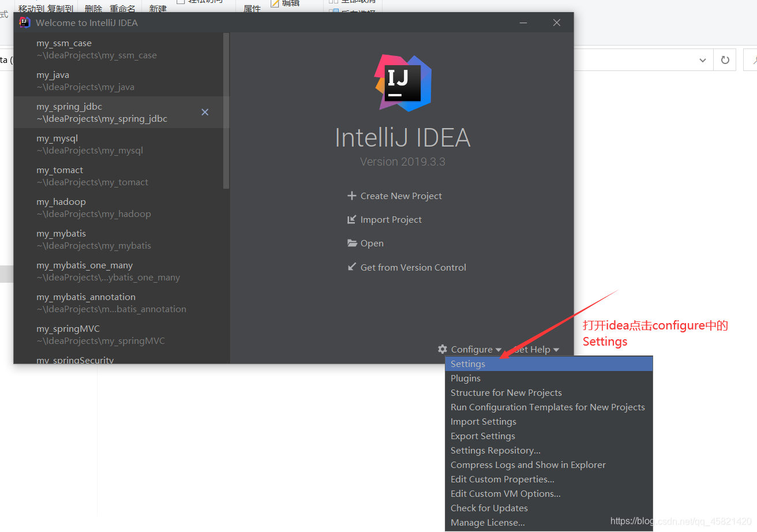Screen dimensions: 757x532
Task: Choose Export Settings menu item
Action: pos(549,436)
